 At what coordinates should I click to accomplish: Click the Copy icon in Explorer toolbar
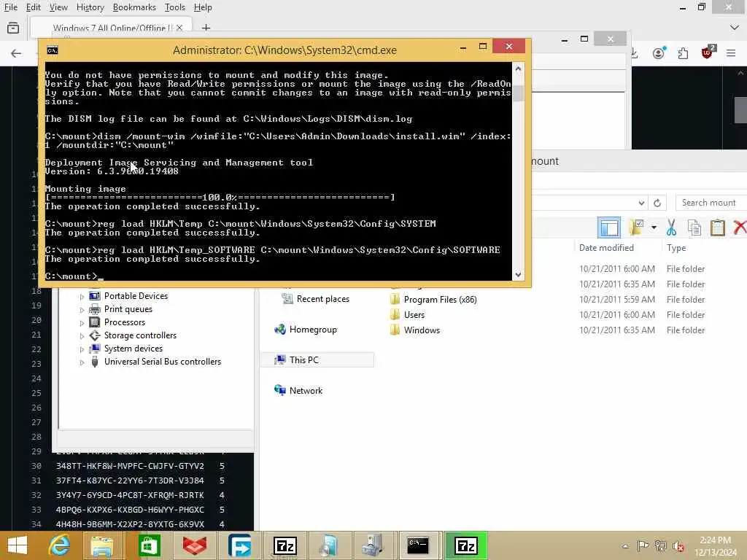point(694,227)
